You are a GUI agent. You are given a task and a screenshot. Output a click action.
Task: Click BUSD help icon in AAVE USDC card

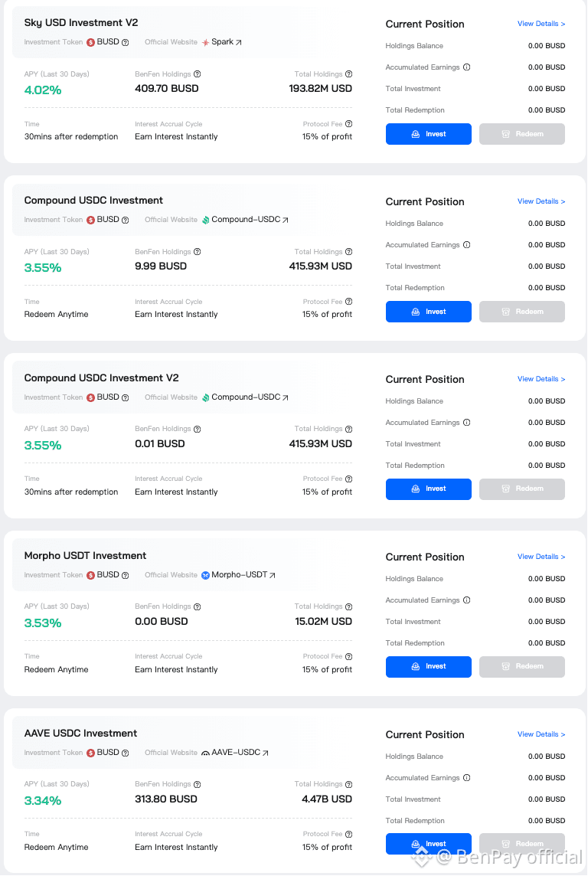(x=125, y=753)
